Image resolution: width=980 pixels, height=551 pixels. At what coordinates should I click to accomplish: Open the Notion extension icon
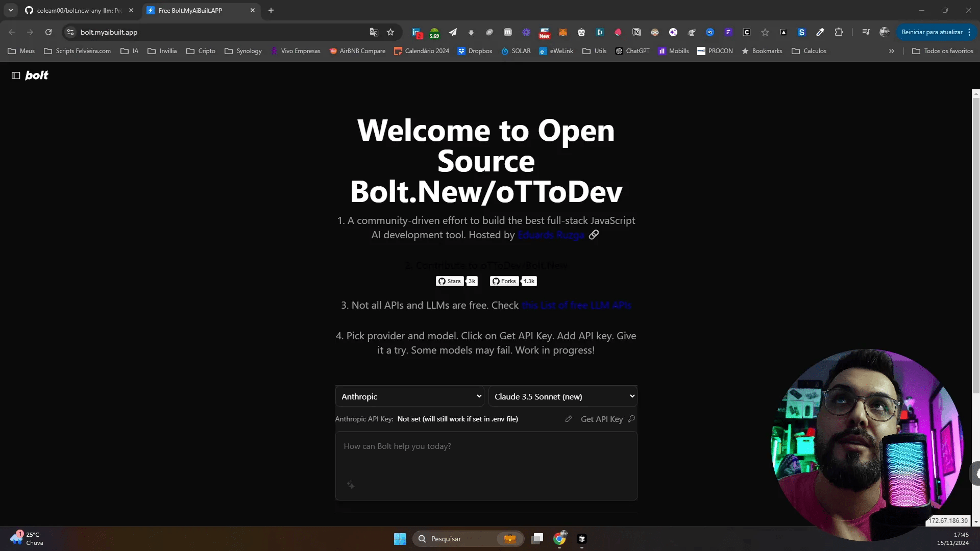pos(636,32)
